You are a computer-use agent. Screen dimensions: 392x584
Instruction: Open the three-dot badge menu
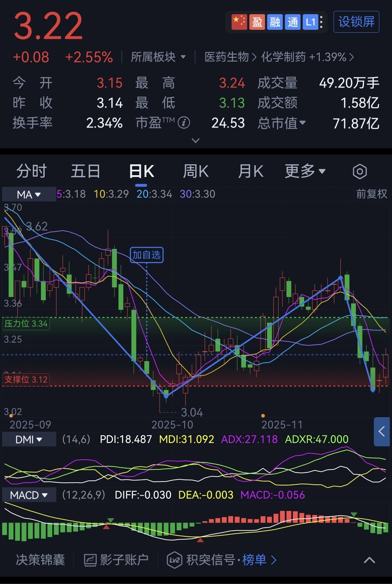321,22
